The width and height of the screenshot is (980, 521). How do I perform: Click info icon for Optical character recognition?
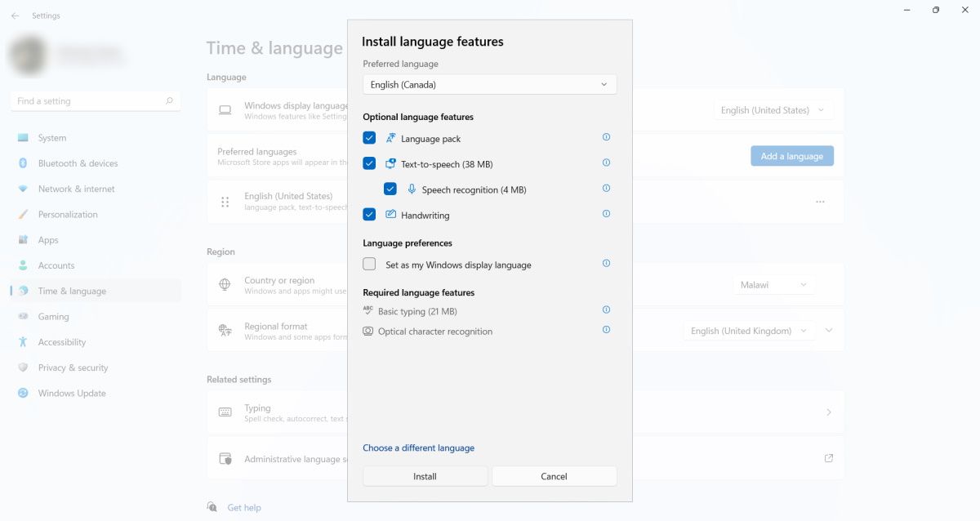(x=606, y=330)
